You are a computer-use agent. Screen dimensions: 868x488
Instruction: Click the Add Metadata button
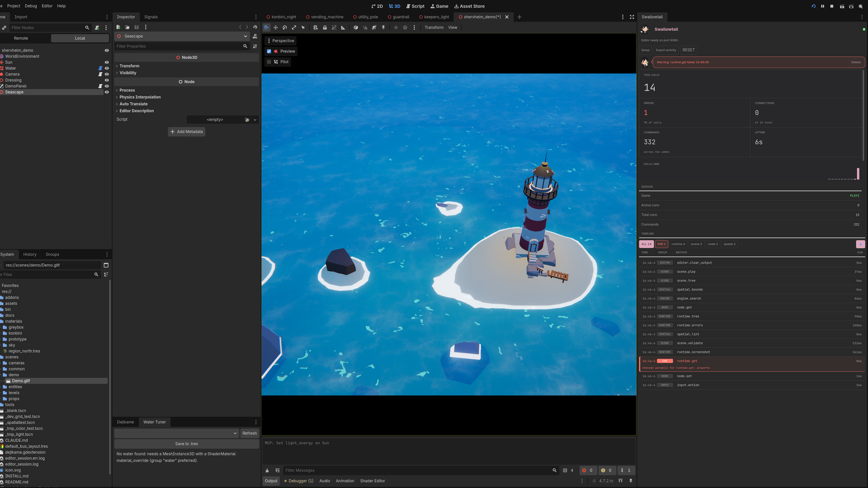(x=187, y=131)
